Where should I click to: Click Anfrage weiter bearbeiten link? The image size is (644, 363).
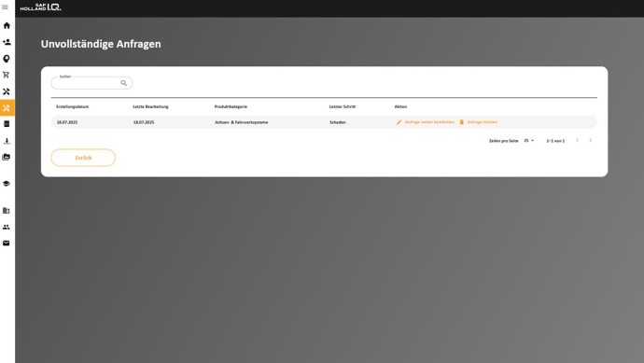tap(429, 122)
